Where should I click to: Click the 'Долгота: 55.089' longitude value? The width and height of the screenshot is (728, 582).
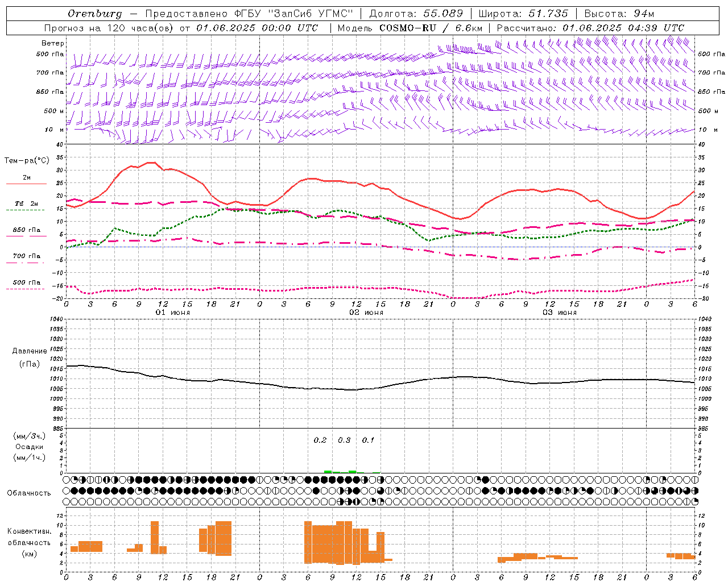(x=416, y=14)
